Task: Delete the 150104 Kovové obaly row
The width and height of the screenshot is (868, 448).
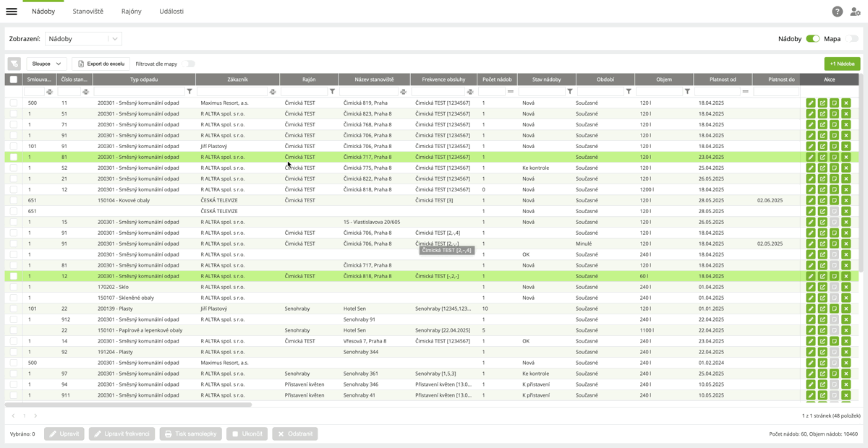Action: pyautogui.click(x=846, y=200)
